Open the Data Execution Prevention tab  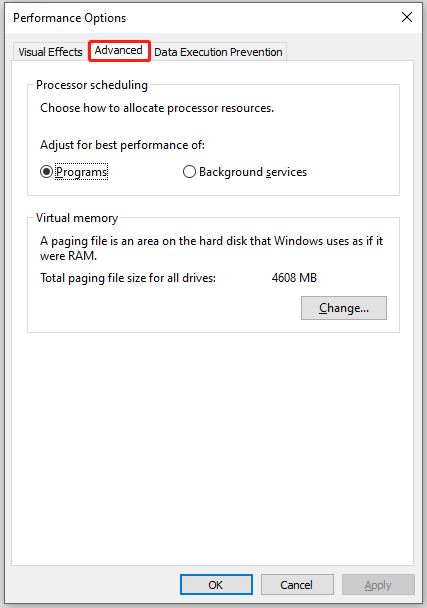[x=218, y=52]
